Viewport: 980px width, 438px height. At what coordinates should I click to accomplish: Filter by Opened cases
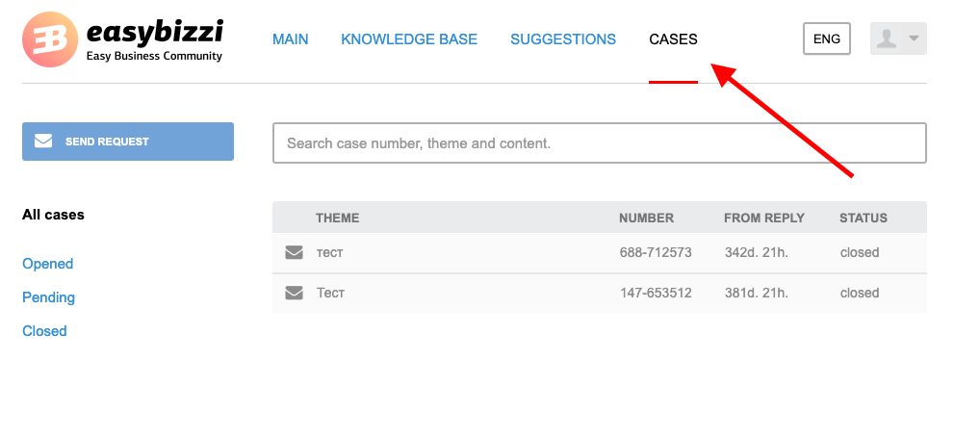tap(47, 264)
